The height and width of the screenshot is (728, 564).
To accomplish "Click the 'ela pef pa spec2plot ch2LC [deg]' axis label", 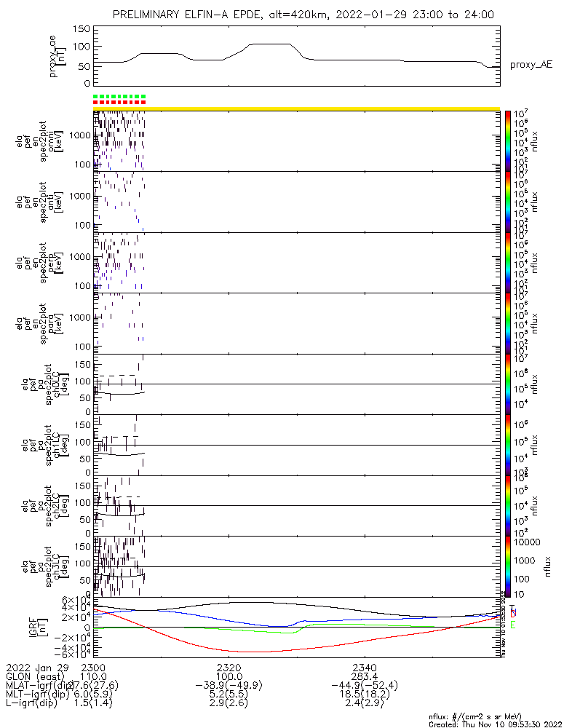I will click(45, 506).
